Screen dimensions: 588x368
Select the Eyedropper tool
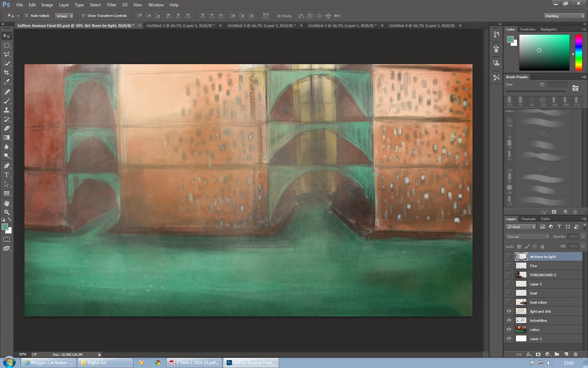7,82
